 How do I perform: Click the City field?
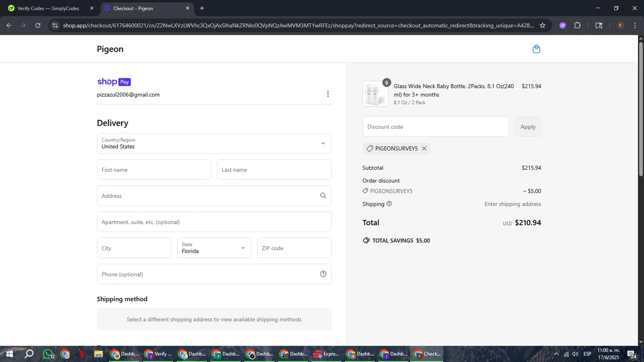click(134, 248)
